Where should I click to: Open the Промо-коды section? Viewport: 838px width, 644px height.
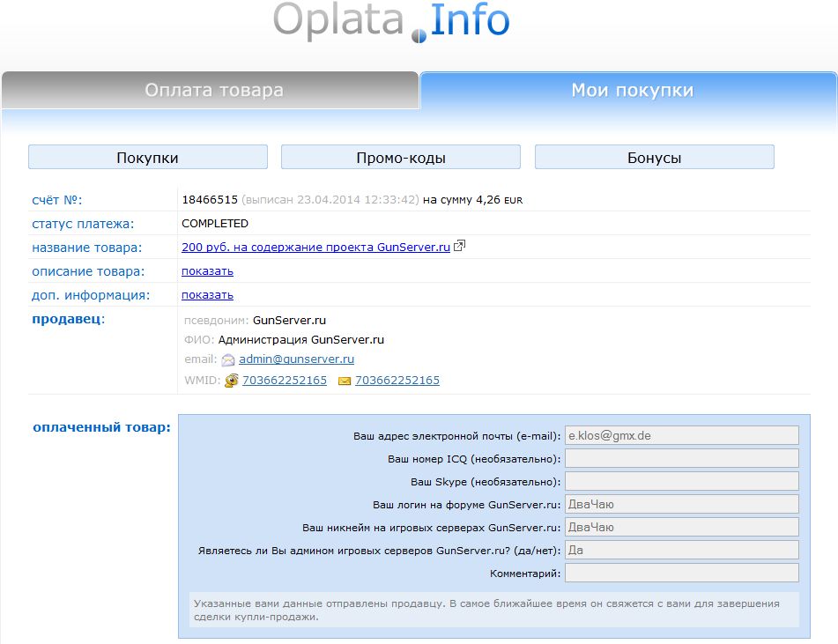(400, 158)
